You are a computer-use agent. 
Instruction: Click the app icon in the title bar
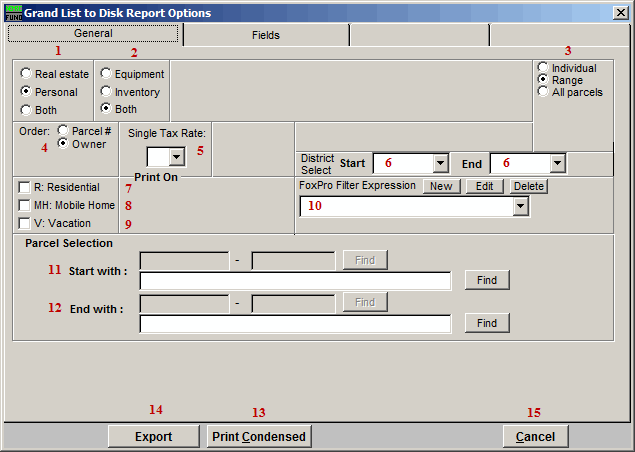tap(11, 12)
